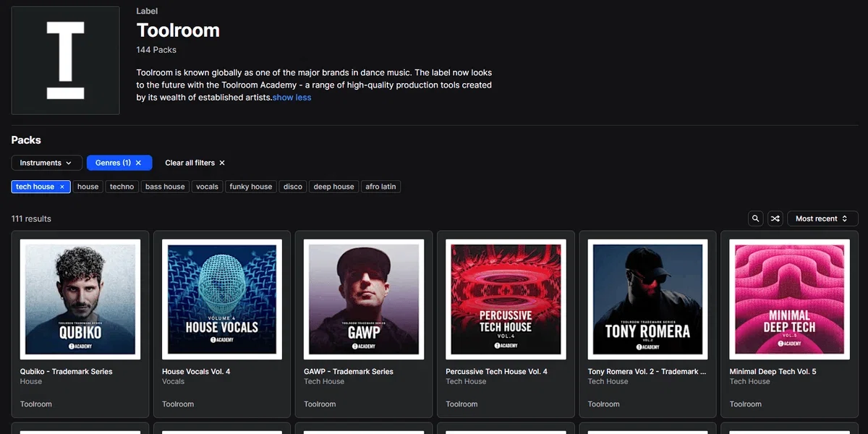This screenshot has width=868, height=434.
Task: Select the disco genre tag
Action: pyautogui.click(x=293, y=187)
